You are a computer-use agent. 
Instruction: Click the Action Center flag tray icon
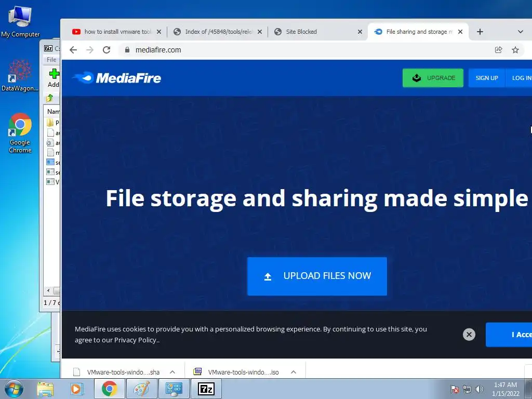click(x=455, y=389)
